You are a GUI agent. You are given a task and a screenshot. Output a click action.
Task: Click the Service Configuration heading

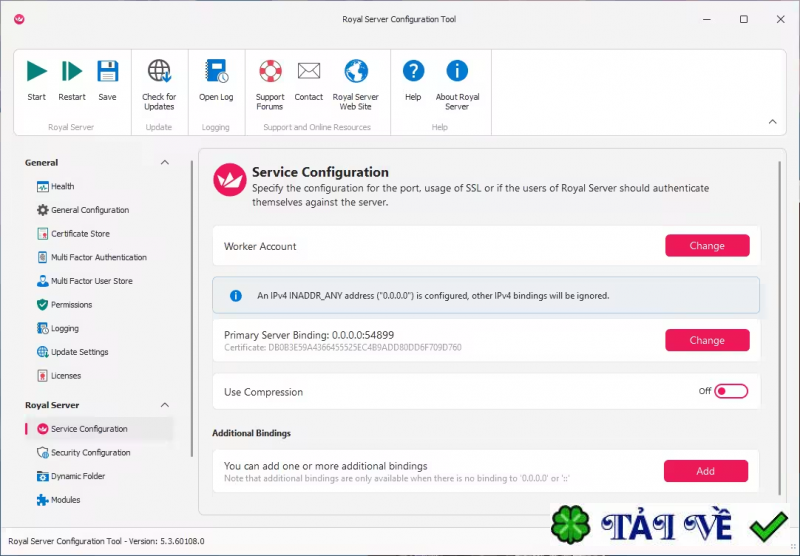pyautogui.click(x=320, y=172)
